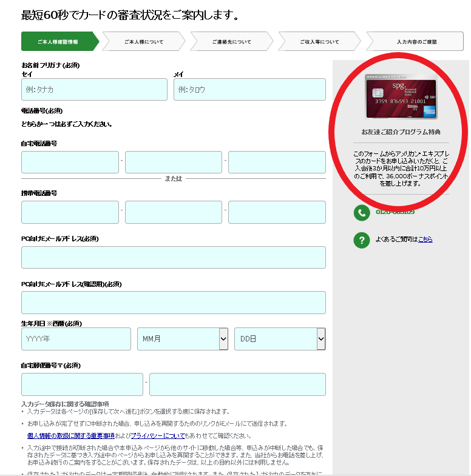Select the 入力内容のご確認 step tab
471x476 pixels.
[415, 41]
